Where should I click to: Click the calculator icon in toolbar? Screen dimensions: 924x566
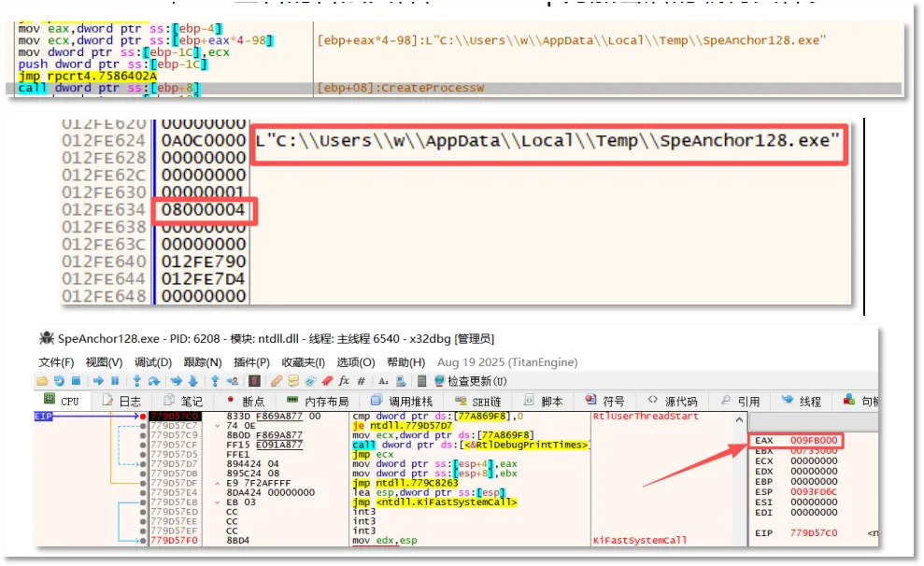point(422,381)
